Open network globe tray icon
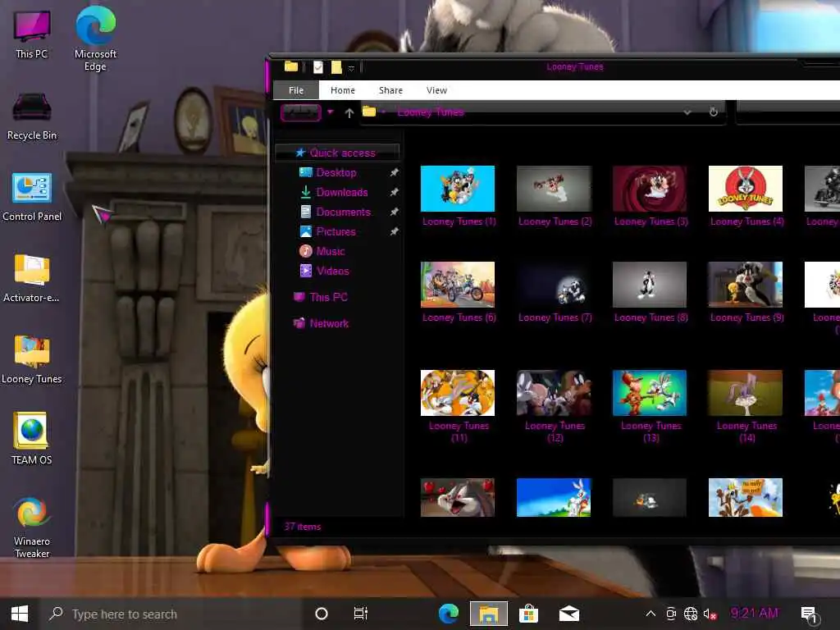 point(691,614)
